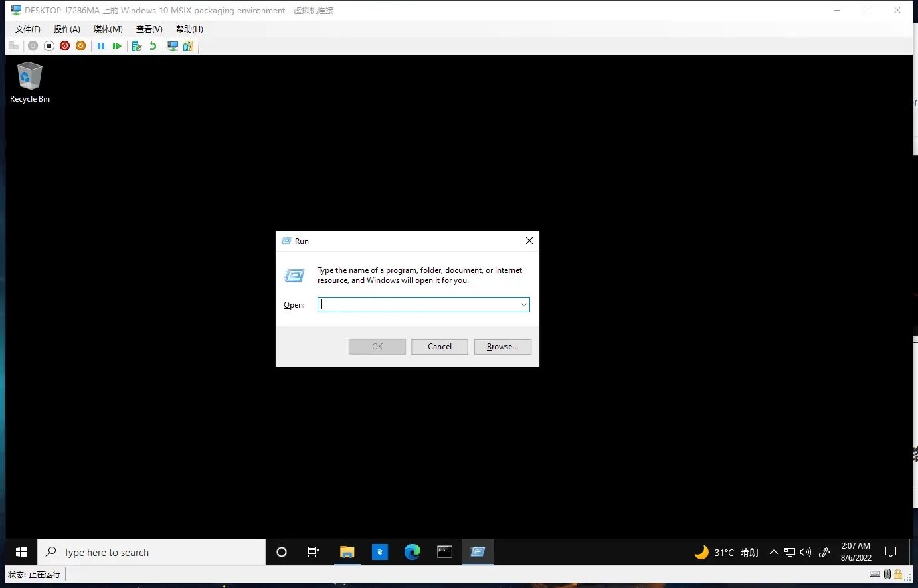Open File Explorer from the guest taskbar
918x588 pixels.
(x=347, y=552)
